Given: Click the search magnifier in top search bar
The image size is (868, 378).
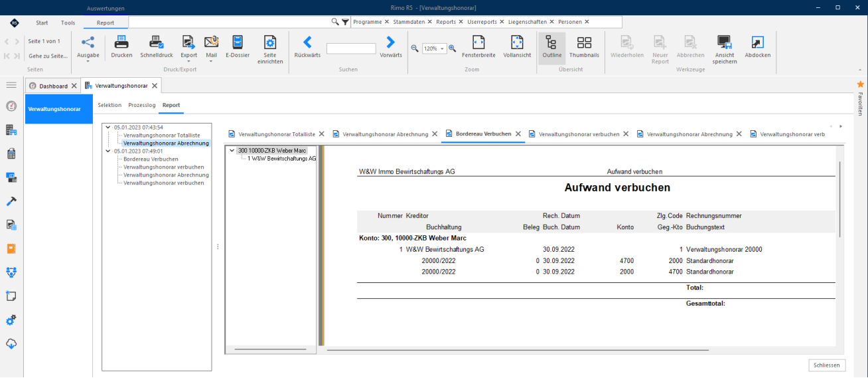Looking at the screenshot, I should coord(335,22).
